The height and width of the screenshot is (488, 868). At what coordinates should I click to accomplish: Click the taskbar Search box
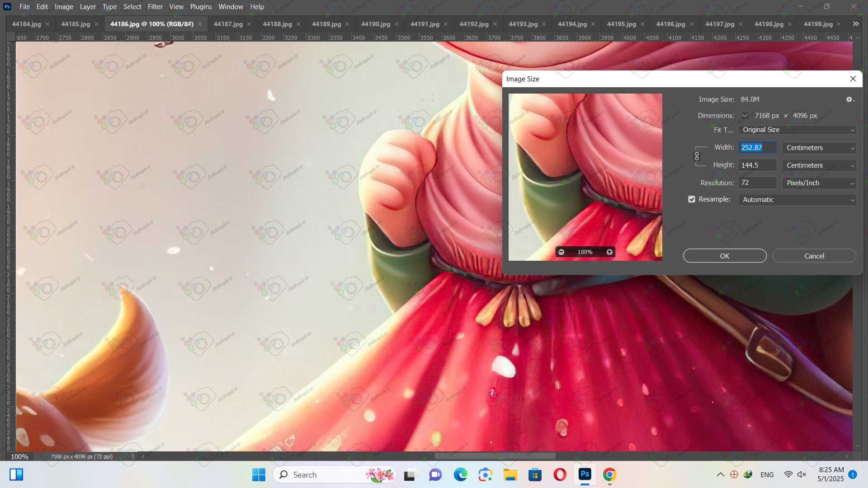point(335,474)
